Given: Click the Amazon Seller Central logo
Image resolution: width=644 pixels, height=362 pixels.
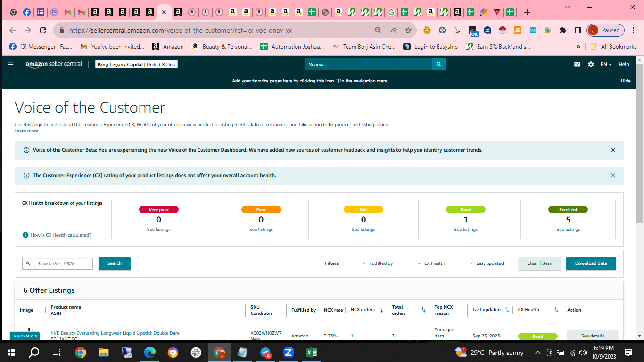Looking at the screenshot, I should 54,64.
